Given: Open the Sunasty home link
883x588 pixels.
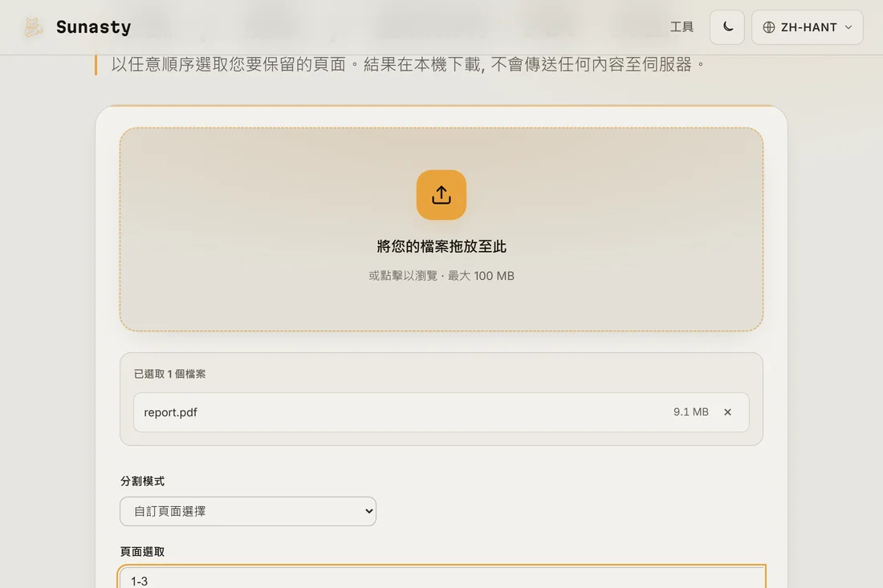Looking at the screenshot, I should [x=77, y=27].
